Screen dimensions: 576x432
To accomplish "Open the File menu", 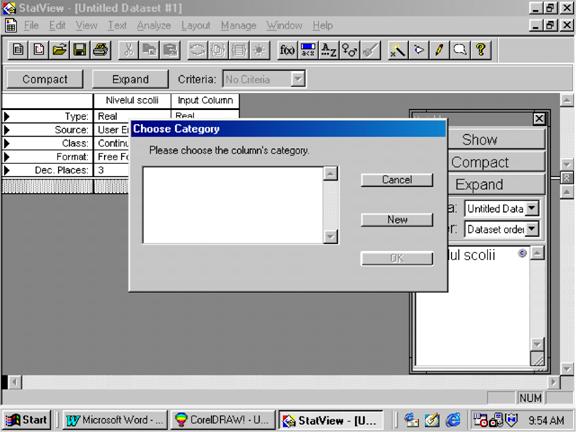I will tap(31, 25).
